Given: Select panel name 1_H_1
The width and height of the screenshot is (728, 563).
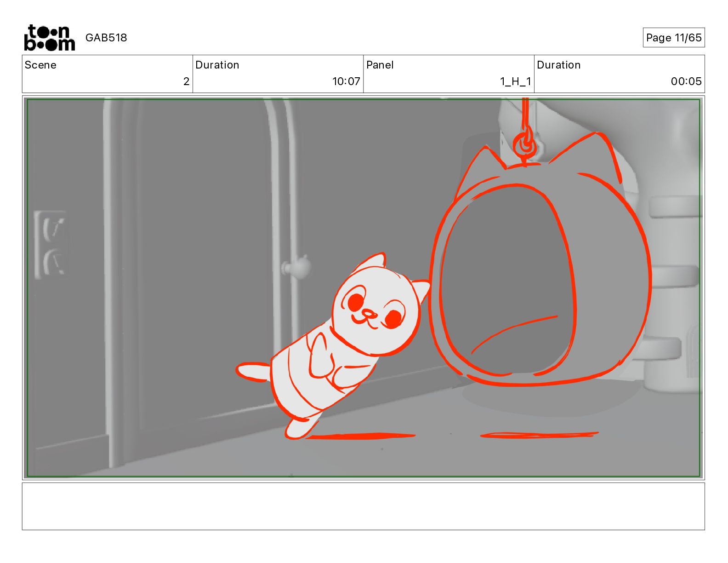Looking at the screenshot, I should point(516,81).
